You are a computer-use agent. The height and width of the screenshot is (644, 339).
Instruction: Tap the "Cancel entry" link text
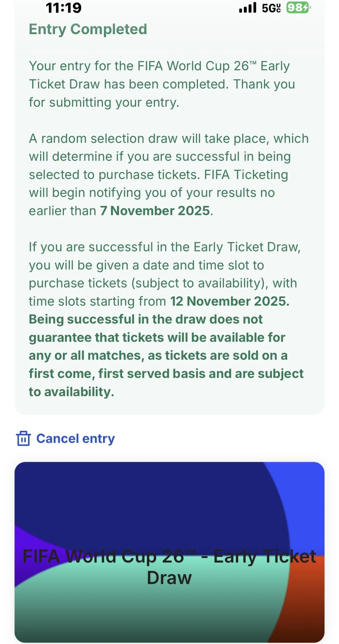pyautogui.click(x=75, y=438)
